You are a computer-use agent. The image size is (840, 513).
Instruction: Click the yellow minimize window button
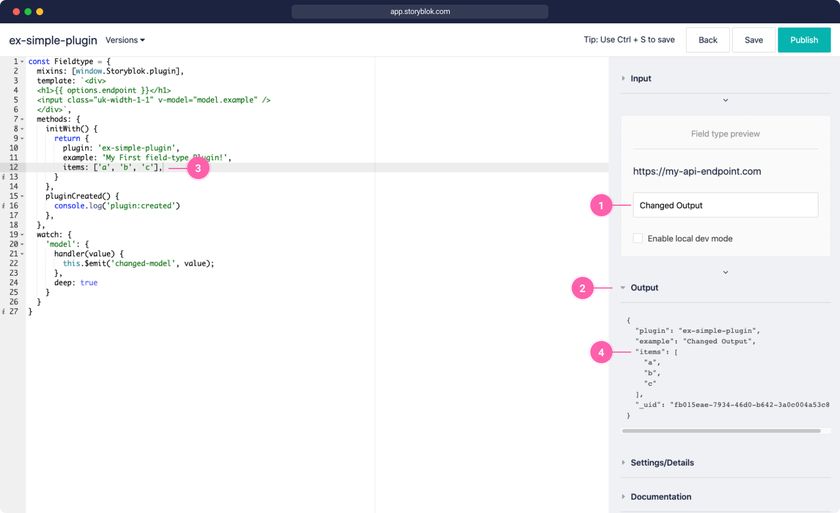tap(40, 11)
